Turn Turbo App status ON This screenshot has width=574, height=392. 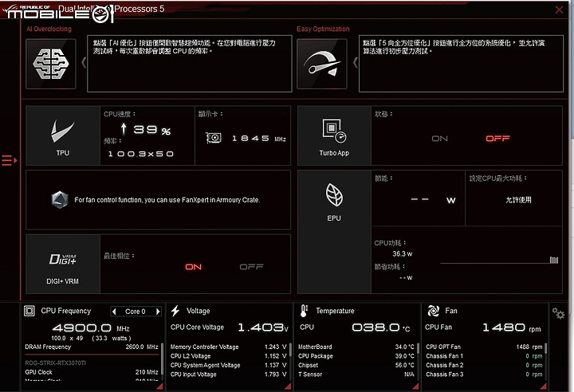click(439, 139)
